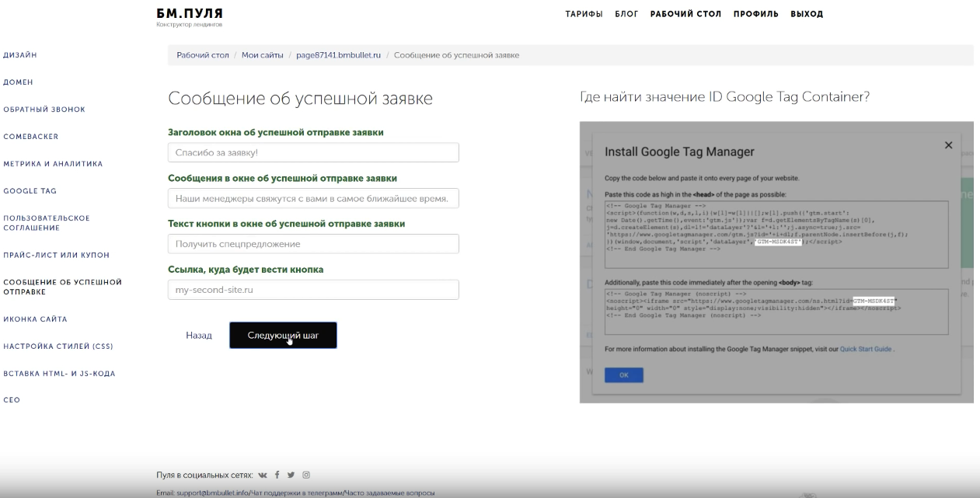Open page87141.bmbullet.ru breadcrumb link

point(338,55)
